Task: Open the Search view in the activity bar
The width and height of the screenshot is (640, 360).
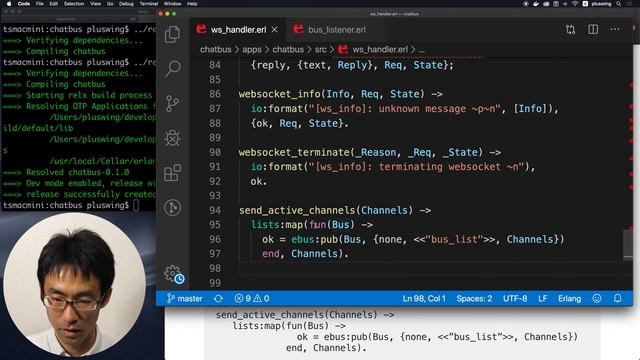Action: pyautogui.click(x=172, y=69)
